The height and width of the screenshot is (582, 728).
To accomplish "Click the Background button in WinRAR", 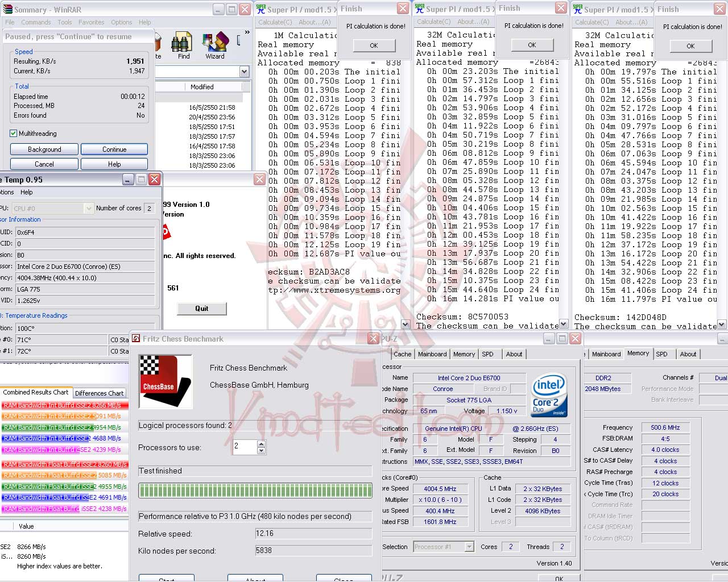I will point(44,149).
